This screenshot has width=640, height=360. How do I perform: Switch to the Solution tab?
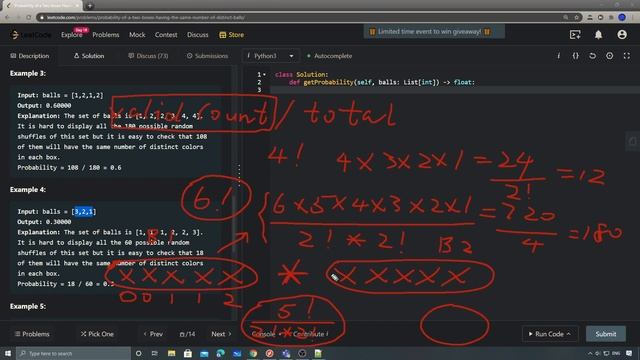tap(89, 56)
